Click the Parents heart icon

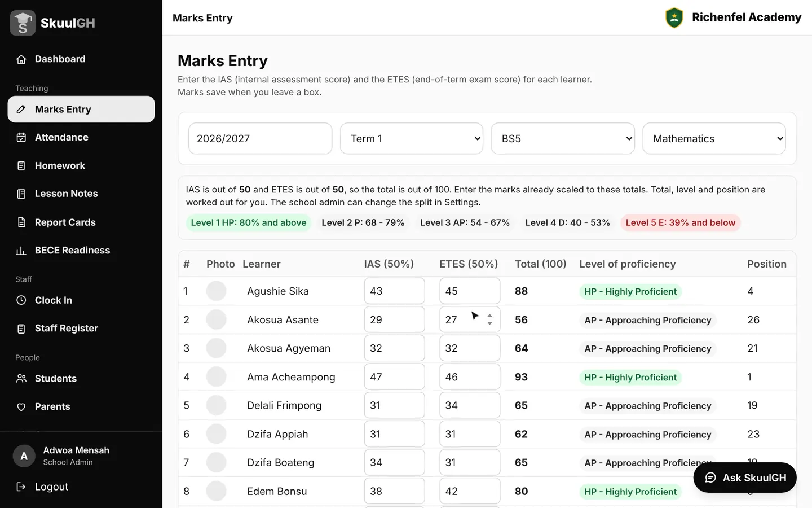21,407
